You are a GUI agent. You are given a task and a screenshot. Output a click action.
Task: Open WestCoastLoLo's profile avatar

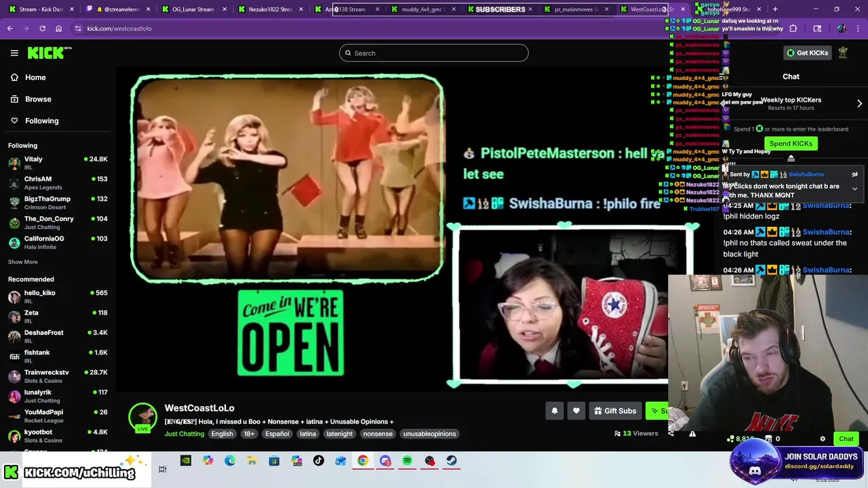142,417
